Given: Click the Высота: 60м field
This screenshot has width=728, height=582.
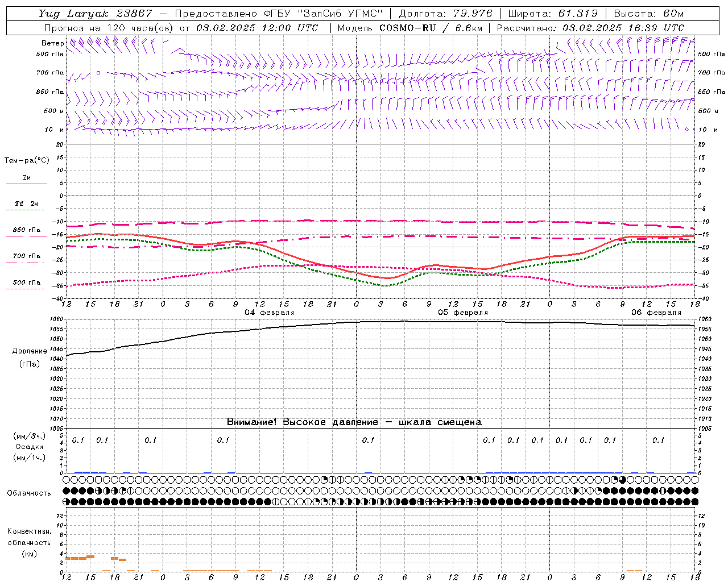Looking at the screenshot, I should pos(648,14).
